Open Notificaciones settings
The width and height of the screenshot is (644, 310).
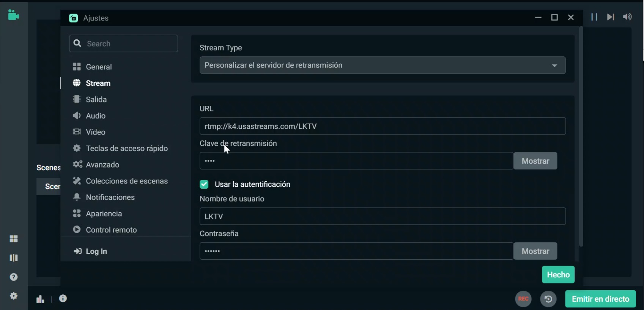[104, 197]
